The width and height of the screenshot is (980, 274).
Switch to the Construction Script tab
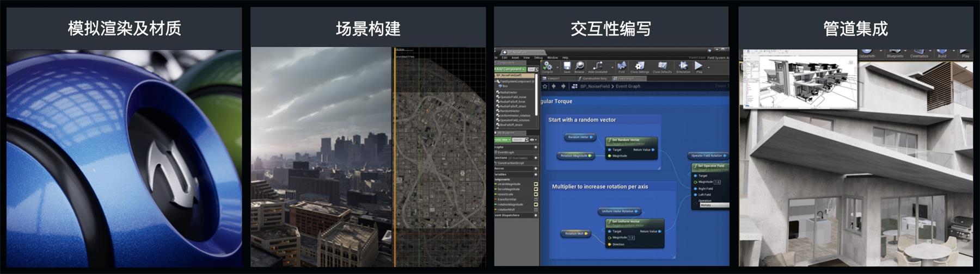(593, 78)
